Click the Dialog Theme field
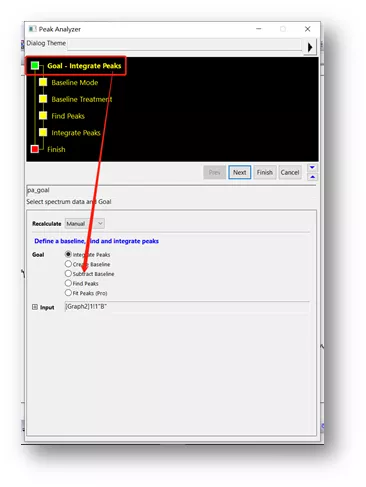The image size is (366, 487). [x=184, y=45]
